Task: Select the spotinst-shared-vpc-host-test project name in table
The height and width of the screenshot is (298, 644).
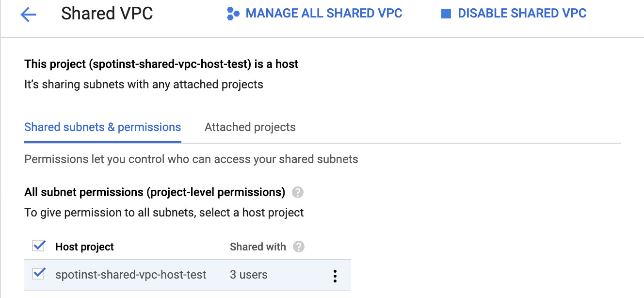Action: [x=131, y=275]
